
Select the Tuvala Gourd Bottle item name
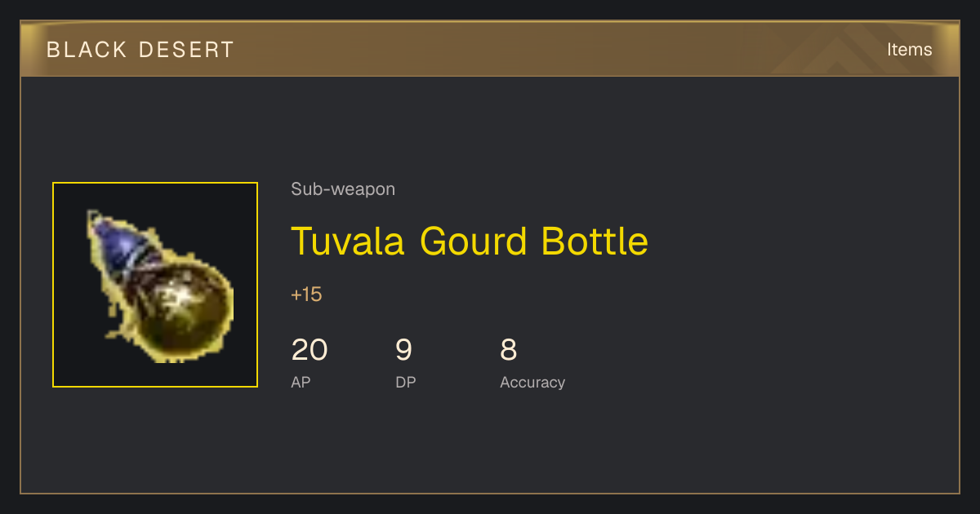[470, 241]
